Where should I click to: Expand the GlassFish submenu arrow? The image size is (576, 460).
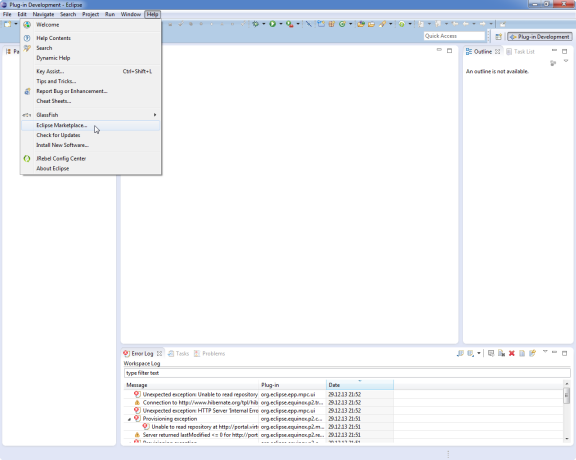[155, 115]
